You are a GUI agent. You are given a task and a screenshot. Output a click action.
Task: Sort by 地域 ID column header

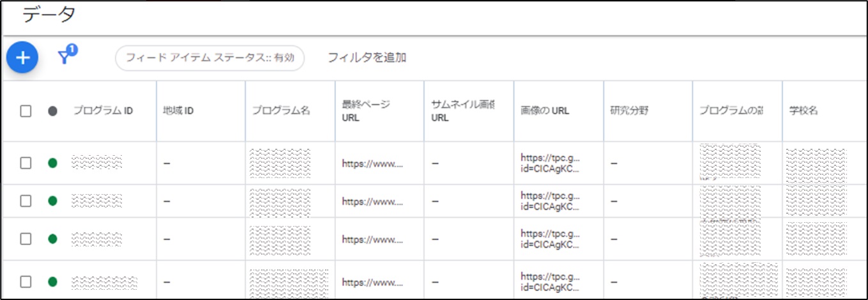178,111
